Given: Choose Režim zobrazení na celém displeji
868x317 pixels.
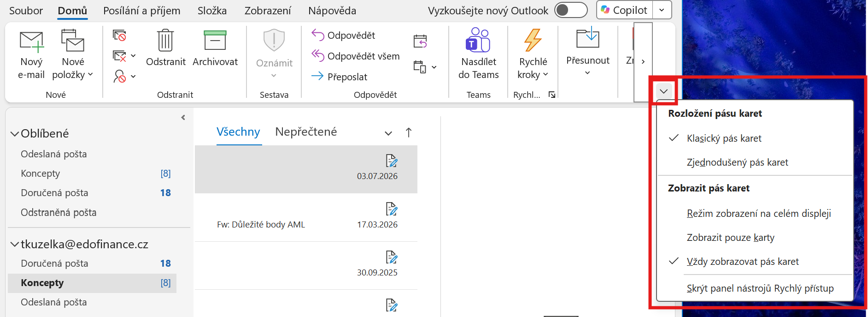Looking at the screenshot, I should [x=756, y=214].
